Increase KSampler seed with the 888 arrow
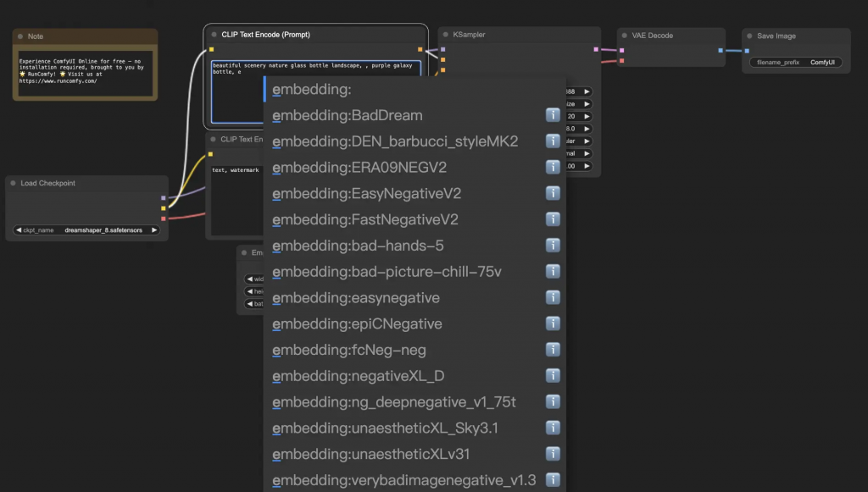868x492 pixels. tap(587, 91)
